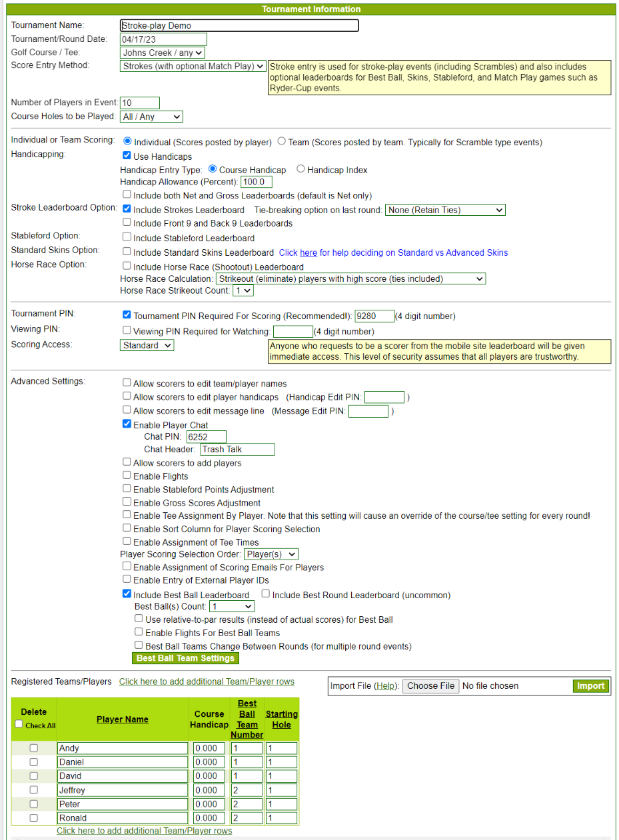The width and height of the screenshot is (619, 840).
Task: Click the Tournament/Round Date field
Action: pos(164,39)
